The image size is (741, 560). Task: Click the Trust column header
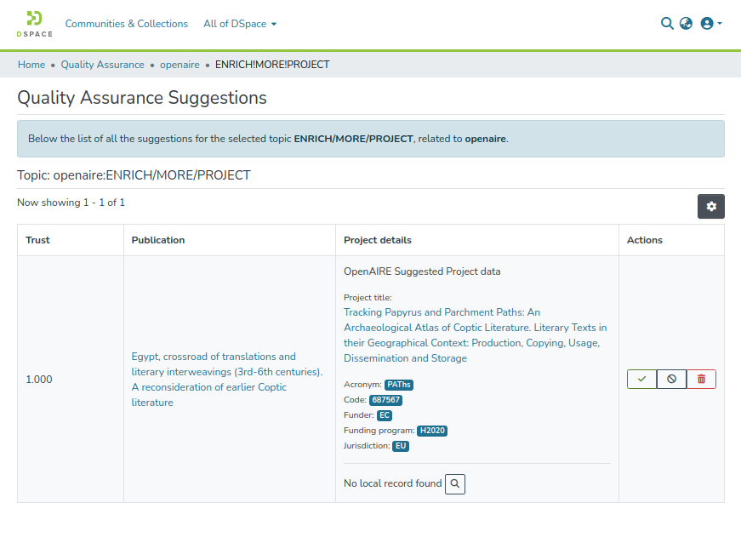[38, 240]
